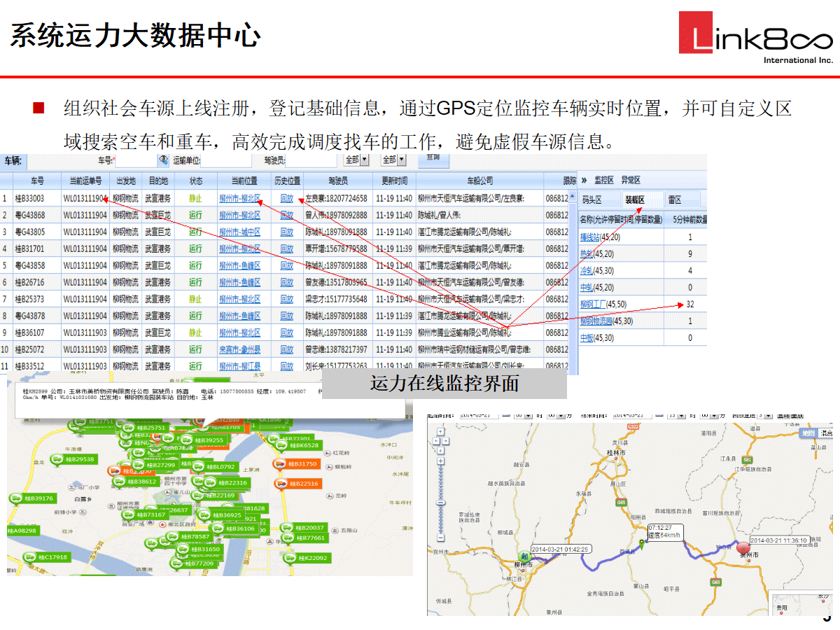Switch to the 雷区 tab

(675, 200)
